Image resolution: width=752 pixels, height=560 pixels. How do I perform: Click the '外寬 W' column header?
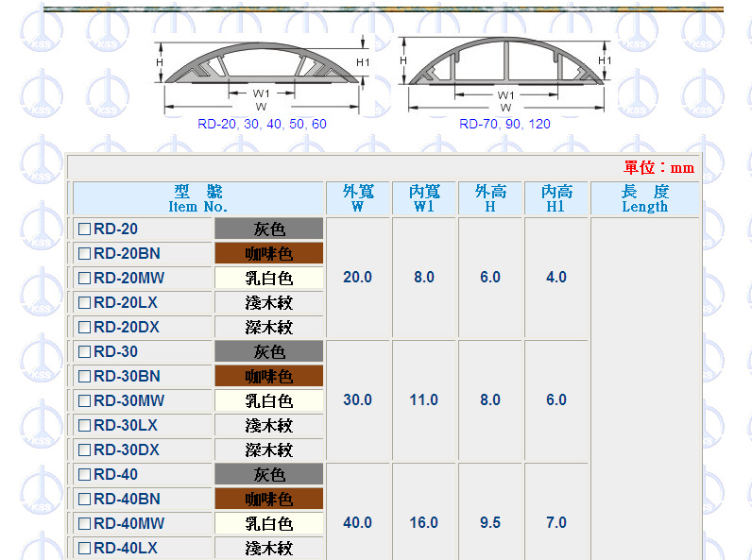[358, 198]
